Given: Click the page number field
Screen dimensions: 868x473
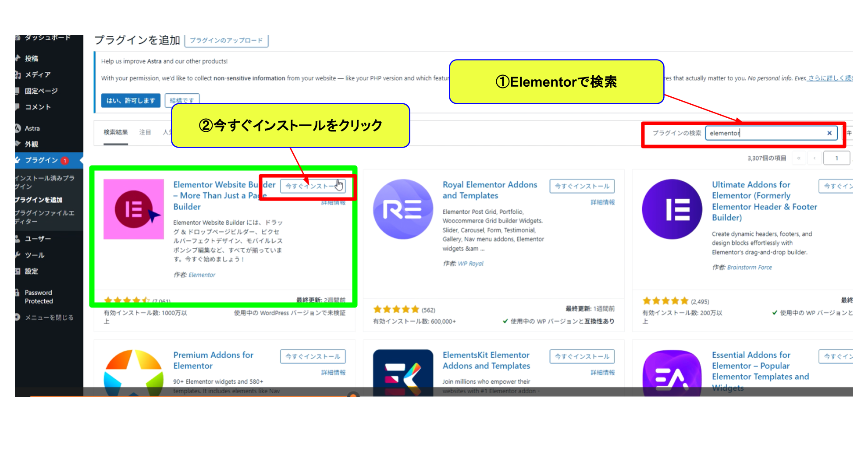Looking at the screenshot, I should pyautogui.click(x=836, y=158).
